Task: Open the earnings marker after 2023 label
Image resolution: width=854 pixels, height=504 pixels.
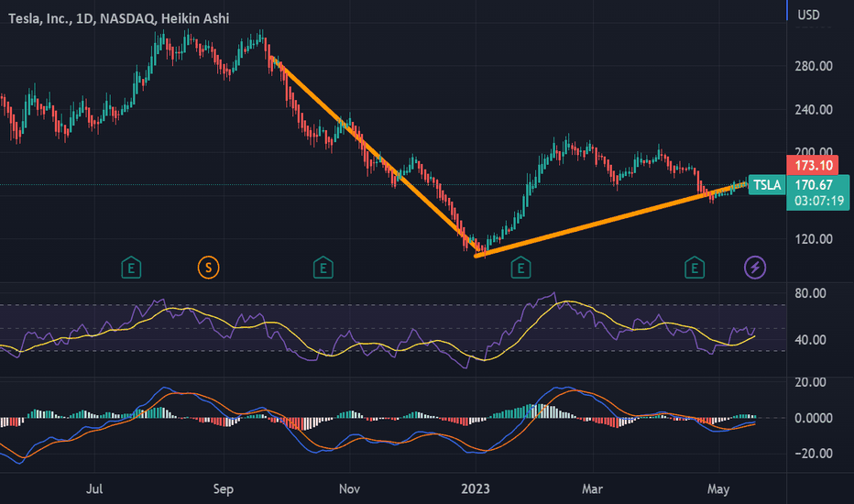Action: [520, 268]
